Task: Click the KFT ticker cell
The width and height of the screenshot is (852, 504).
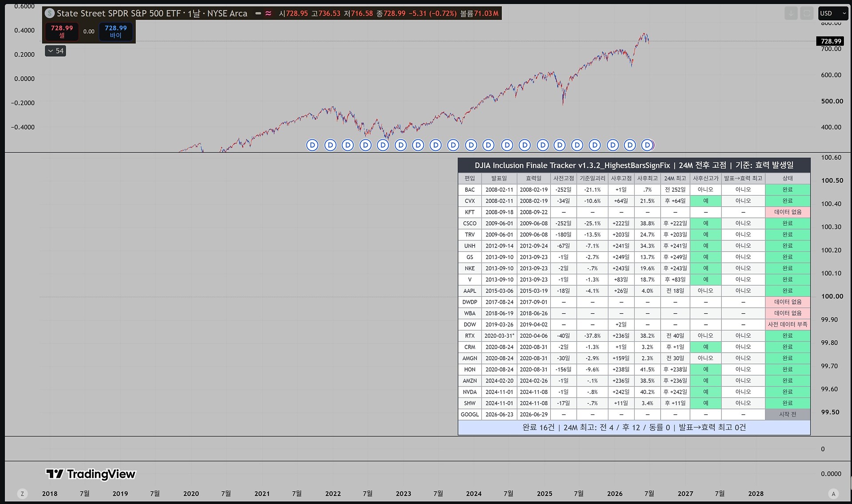Action: (x=469, y=212)
